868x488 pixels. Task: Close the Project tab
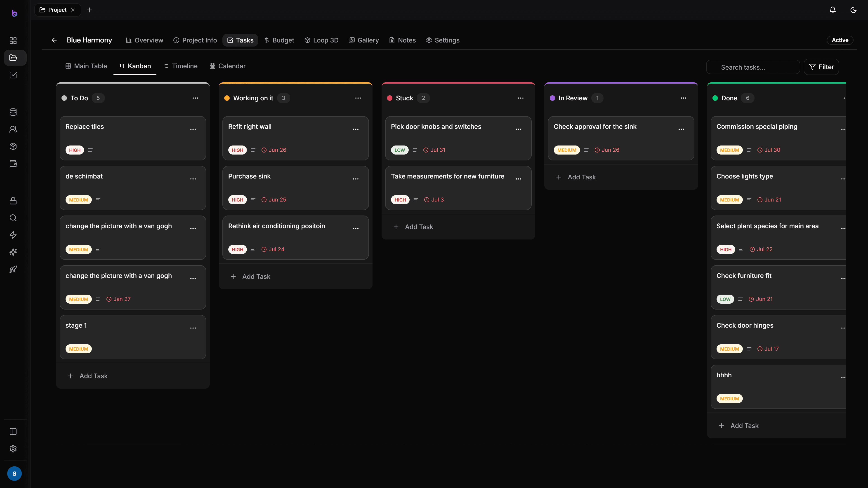coord(73,10)
